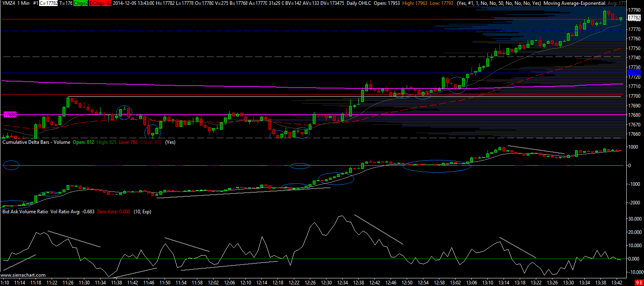Screen dimensions: 644x286
Task: Click the 11:50 time axis label
Action: [x=165, y=283]
